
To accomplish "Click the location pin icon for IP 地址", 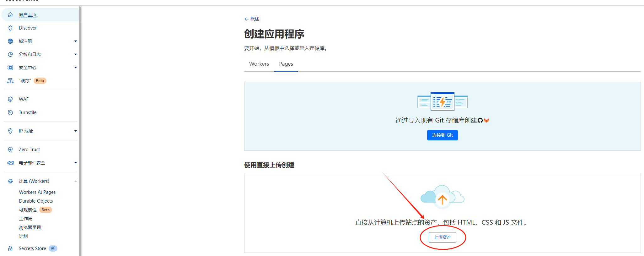I will tap(10, 131).
